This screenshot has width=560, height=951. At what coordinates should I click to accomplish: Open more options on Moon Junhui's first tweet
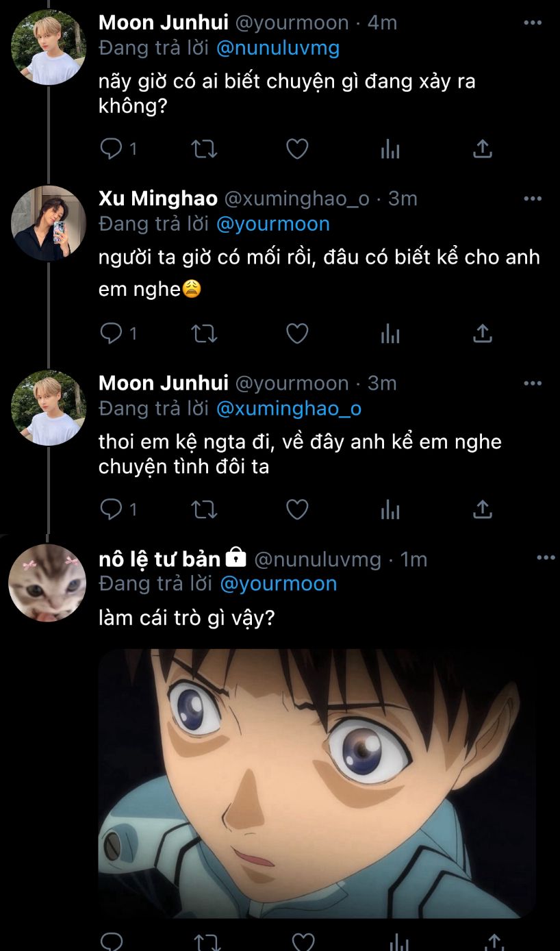pyautogui.click(x=533, y=23)
